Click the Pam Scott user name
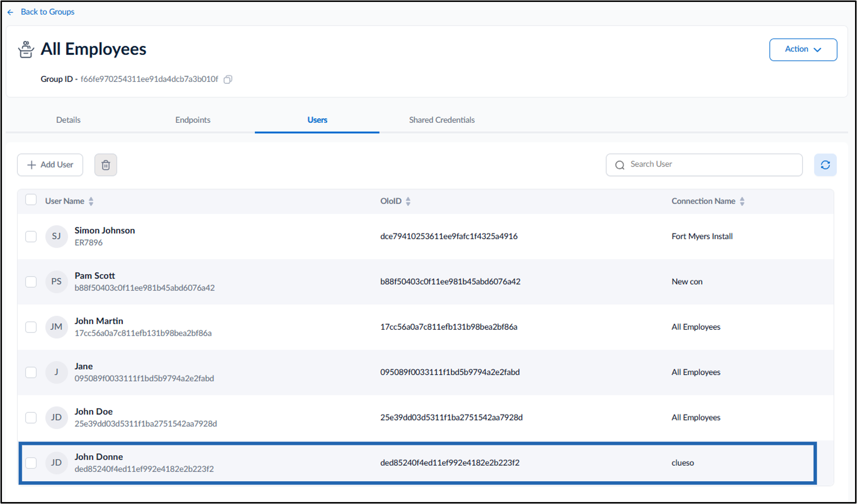 [x=95, y=276]
